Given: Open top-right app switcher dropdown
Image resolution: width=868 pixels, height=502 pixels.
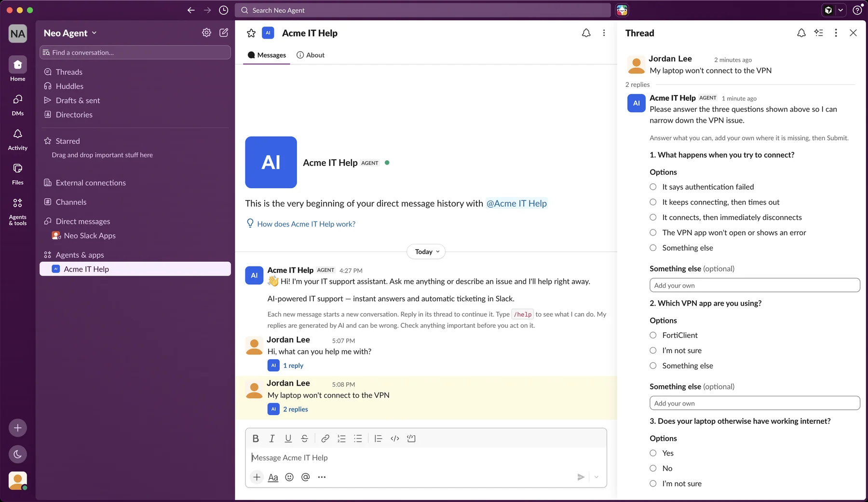Looking at the screenshot, I should pos(840,10).
